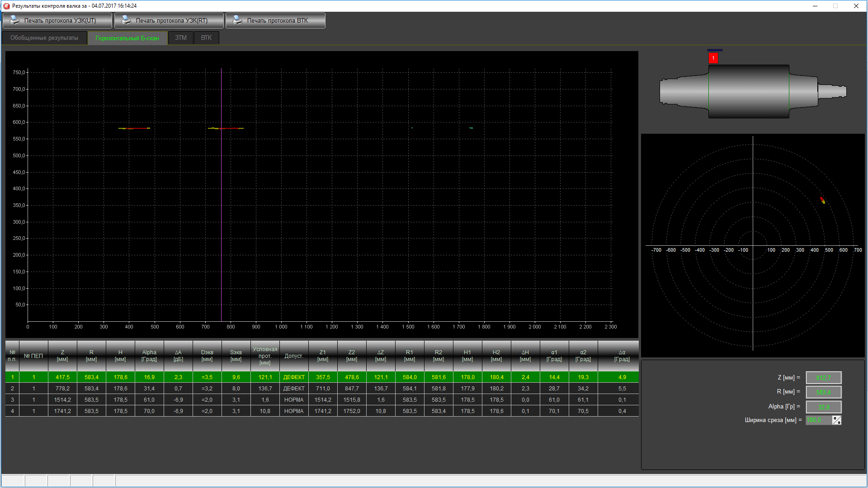Click ДЕФЕКТ status in row 2
Screen dimensions: 868x488
[294, 389]
